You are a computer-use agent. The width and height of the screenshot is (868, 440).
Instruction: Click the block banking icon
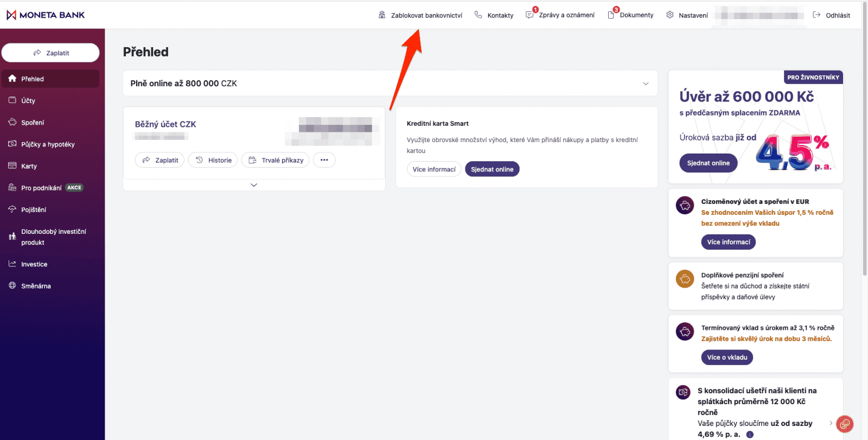[382, 15]
